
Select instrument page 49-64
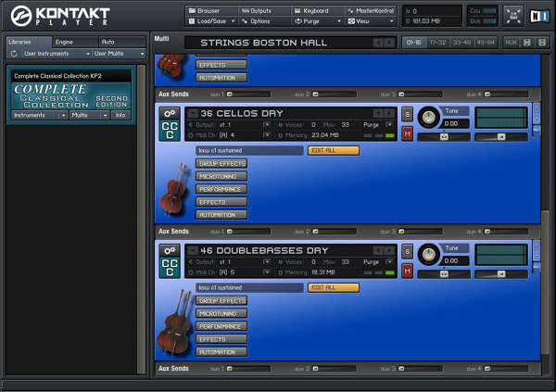(x=486, y=43)
